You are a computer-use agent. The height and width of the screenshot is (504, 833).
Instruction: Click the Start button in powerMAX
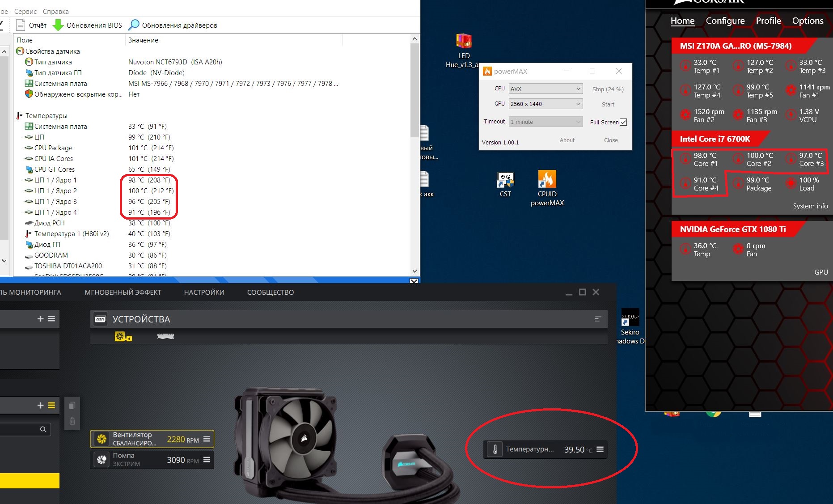click(608, 104)
